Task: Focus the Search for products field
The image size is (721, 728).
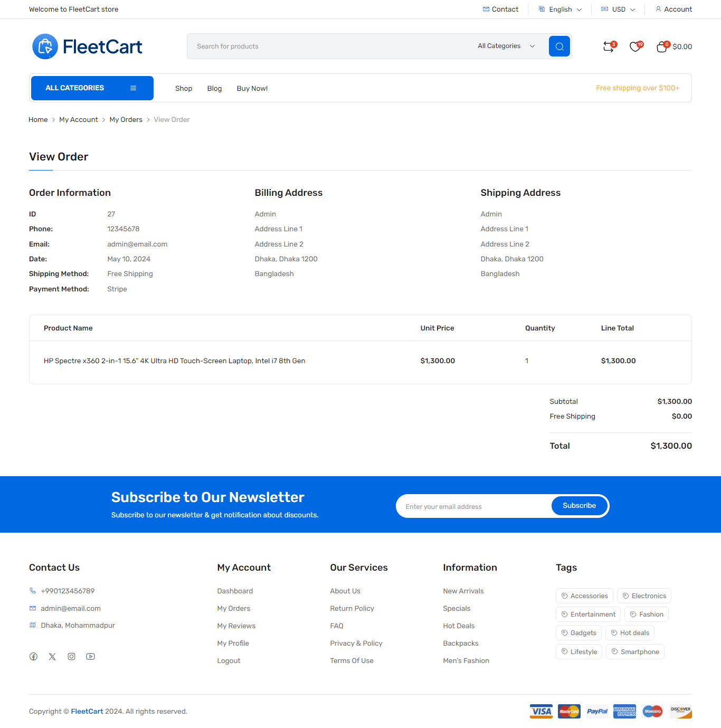Action: coord(330,46)
